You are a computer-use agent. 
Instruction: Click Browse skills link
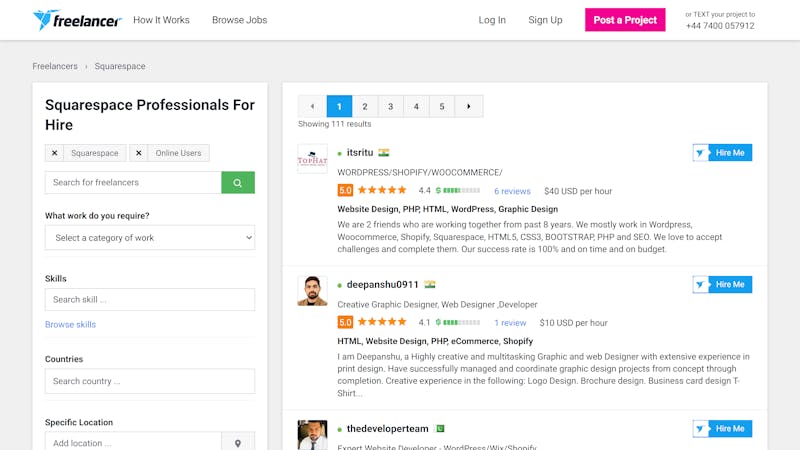(x=70, y=324)
